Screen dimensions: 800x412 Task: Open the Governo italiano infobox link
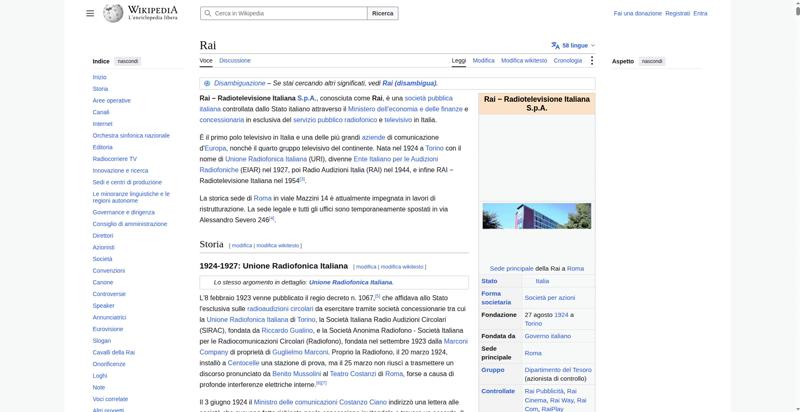click(x=547, y=337)
